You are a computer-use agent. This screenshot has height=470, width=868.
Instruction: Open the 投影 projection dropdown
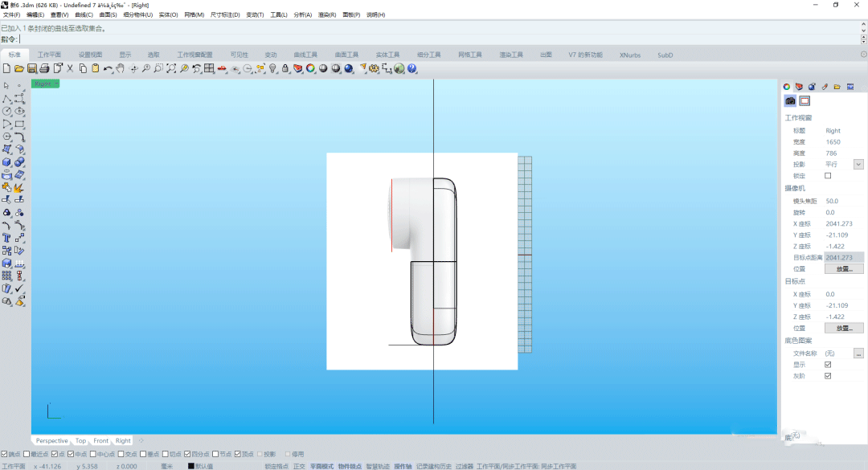pyautogui.click(x=858, y=164)
